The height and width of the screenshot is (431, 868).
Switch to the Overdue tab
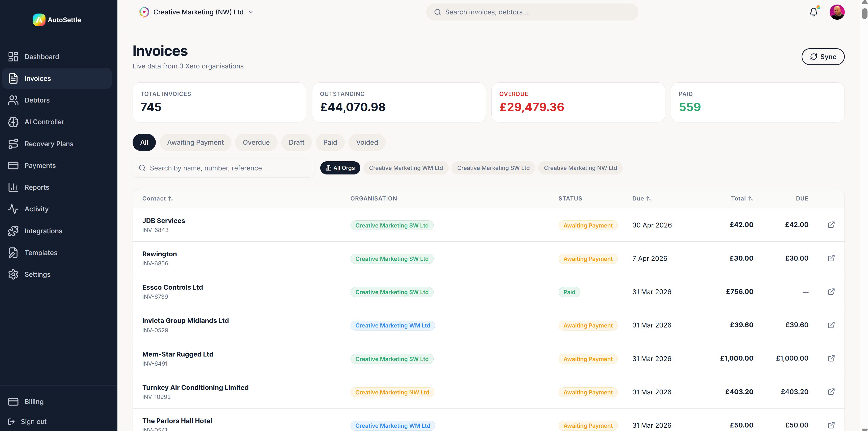click(256, 142)
